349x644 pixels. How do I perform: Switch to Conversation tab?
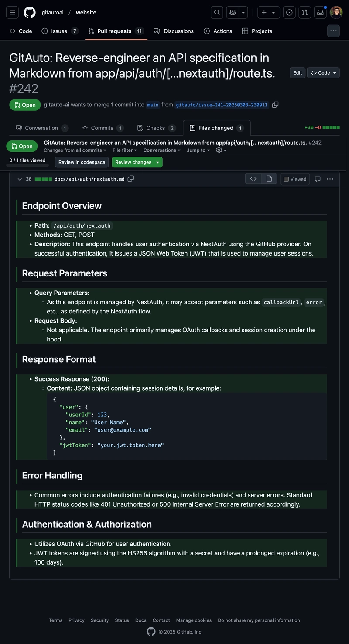(42, 128)
